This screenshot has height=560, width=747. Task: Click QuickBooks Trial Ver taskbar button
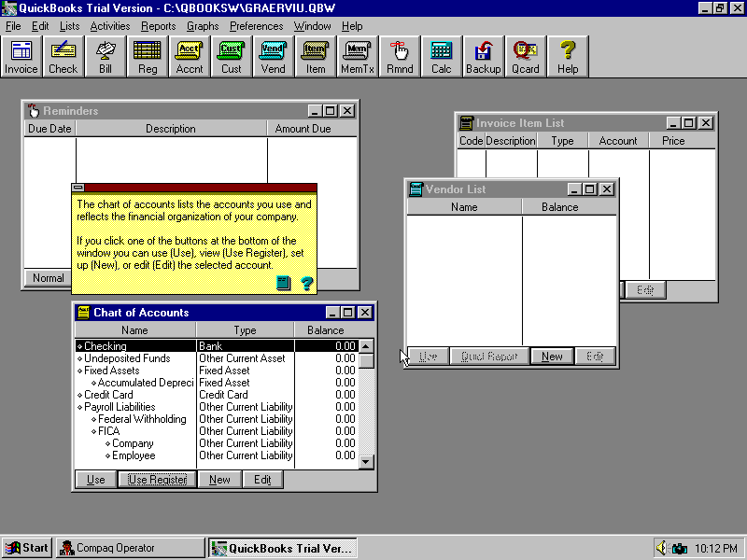pyautogui.click(x=283, y=548)
